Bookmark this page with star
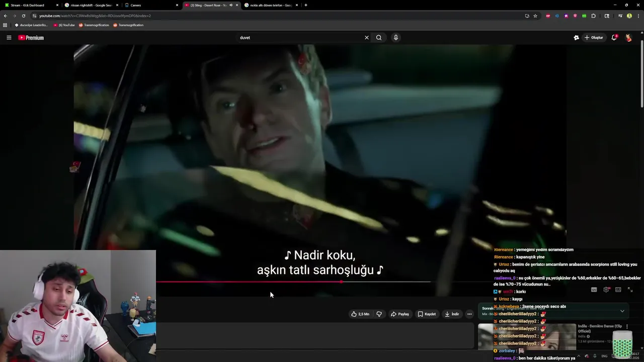The height and width of the screenshot is (362, 644). [x=535, y=16]
